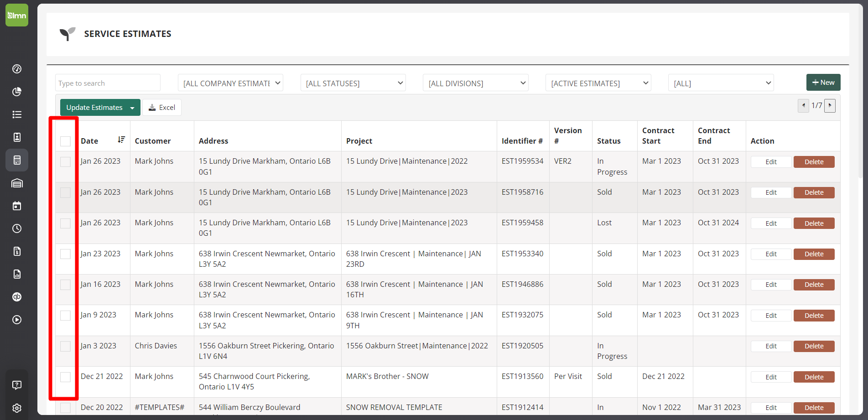Open the contacts badge sidebar icon
This screenshot has height=420, width=868.
click(x=17, y=137)
